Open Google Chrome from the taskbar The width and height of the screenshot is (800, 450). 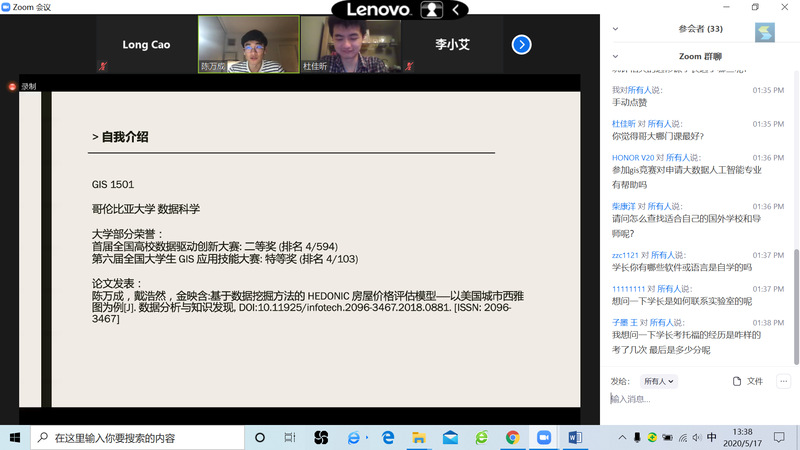[x=512, y=437]
